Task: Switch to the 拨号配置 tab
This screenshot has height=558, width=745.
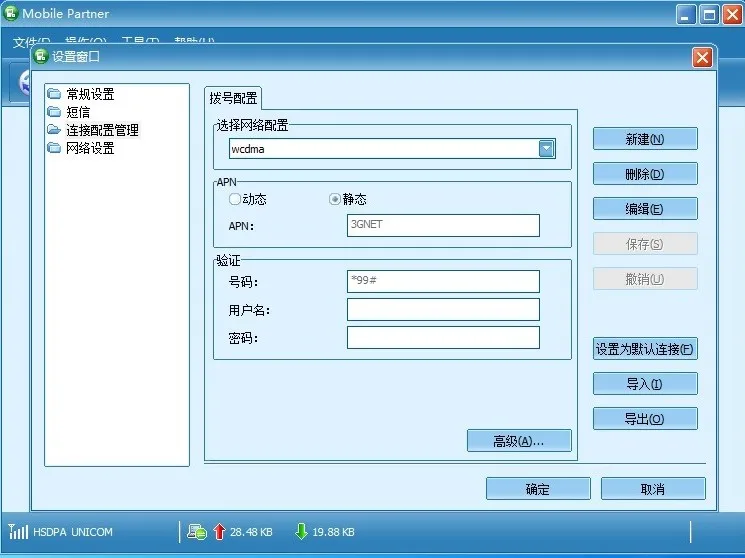Action: point(233,98)
